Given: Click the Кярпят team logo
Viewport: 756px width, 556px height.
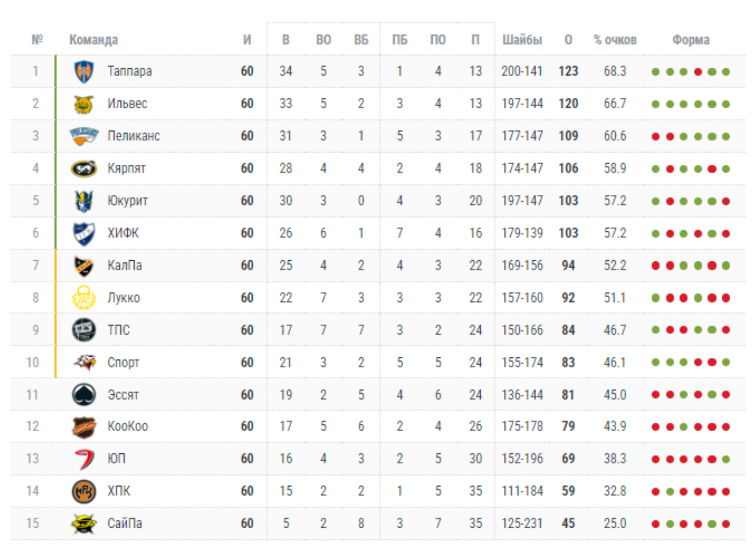Looking at the screenshot, I should point(82,169).
